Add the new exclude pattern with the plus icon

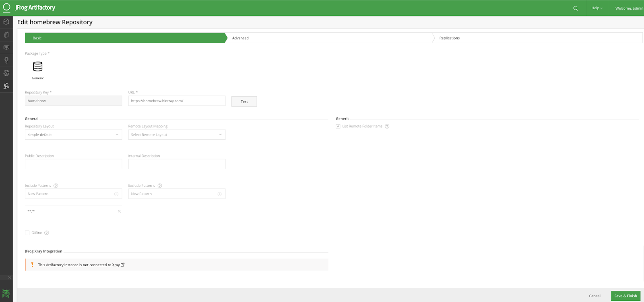[x=220, y=194]
